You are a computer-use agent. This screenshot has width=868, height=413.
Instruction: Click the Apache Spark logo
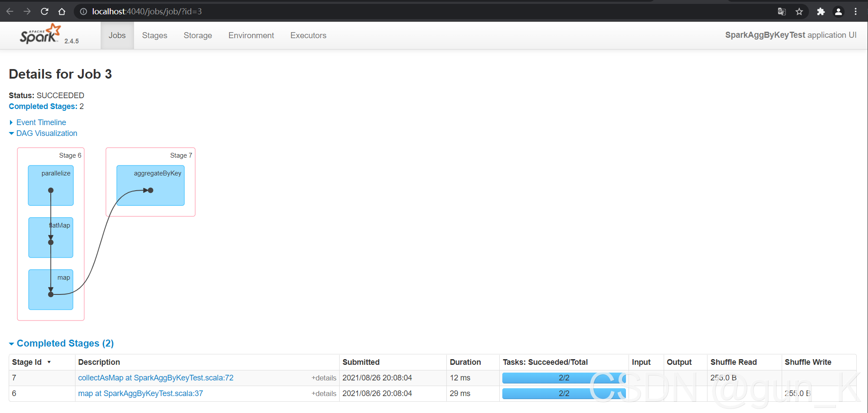point(40,34)
